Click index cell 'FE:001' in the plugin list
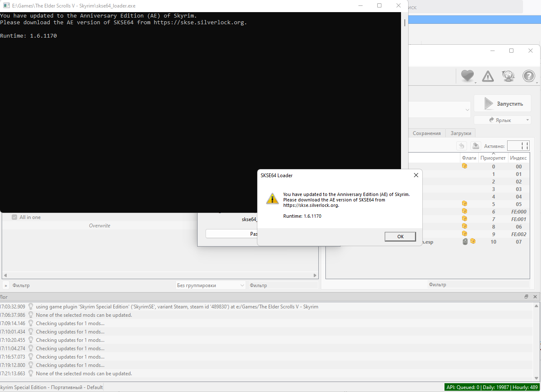The height and width of the screenshot is (392, 541). point(519,219)
